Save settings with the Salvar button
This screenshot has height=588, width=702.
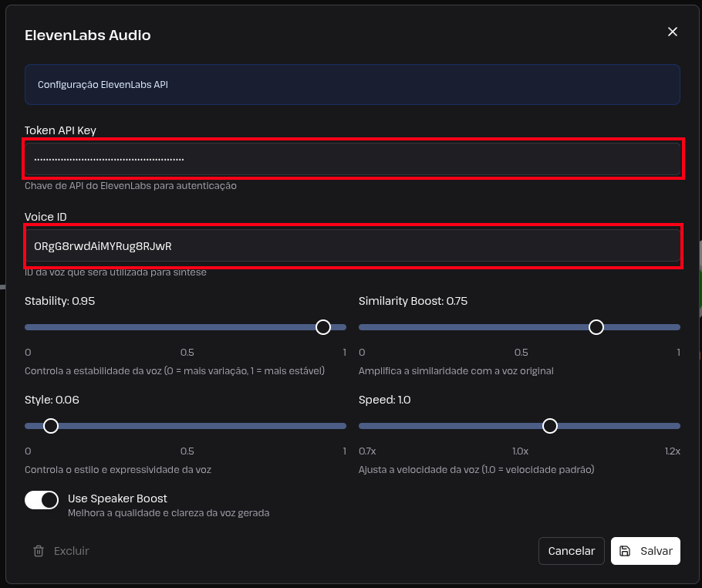[645, 551]
